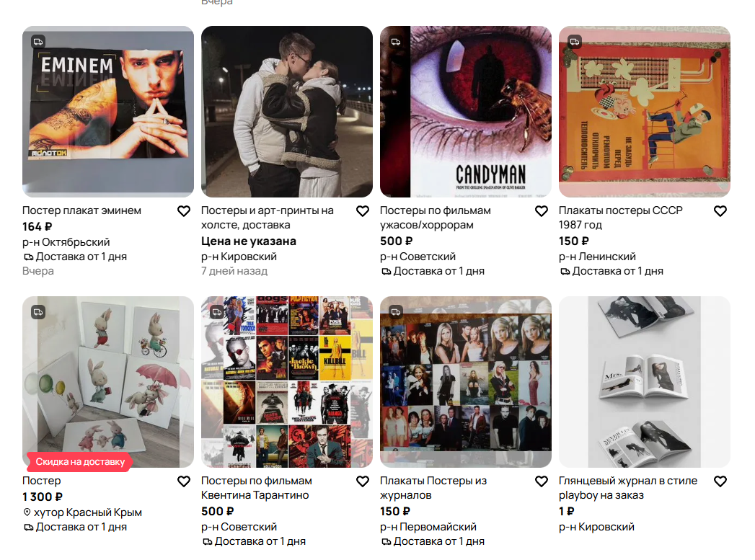Click delivery badge on bunny posters image
This screenshot has height=560, width=755.
pyautogui.click(x=38, y=312)
